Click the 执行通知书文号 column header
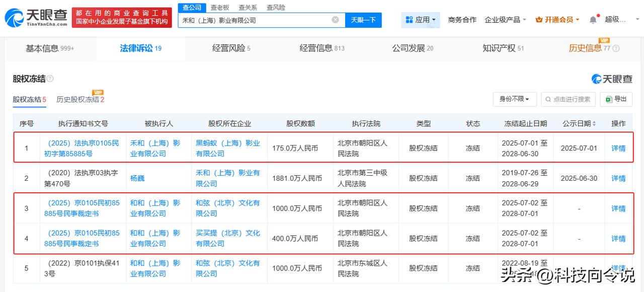 click(x=83, y=124)
